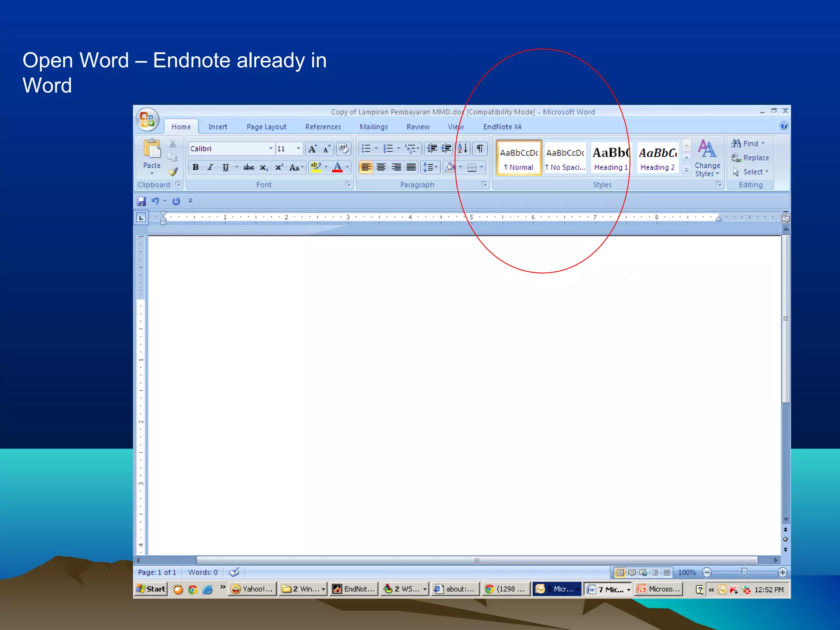Click the Clear Formatting icon
Viewport: 840px width, 630px height.
pyautogui.click(x=343, y=149)
